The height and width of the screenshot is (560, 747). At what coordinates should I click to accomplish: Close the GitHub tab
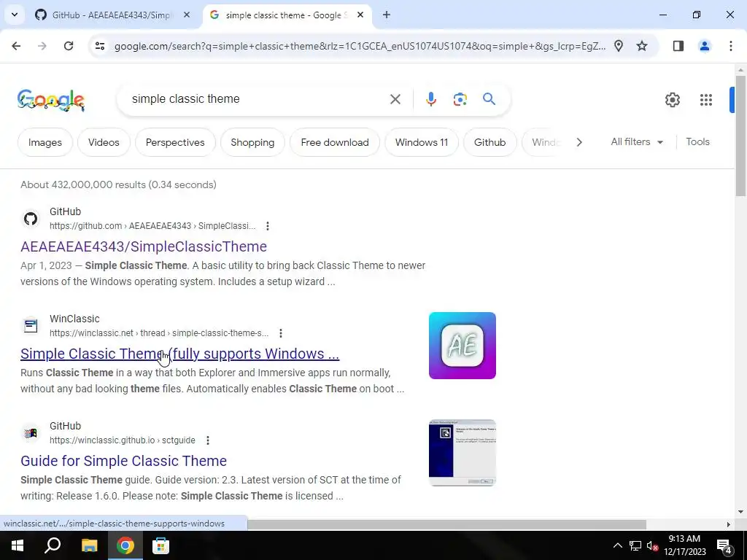click(187, 15)
